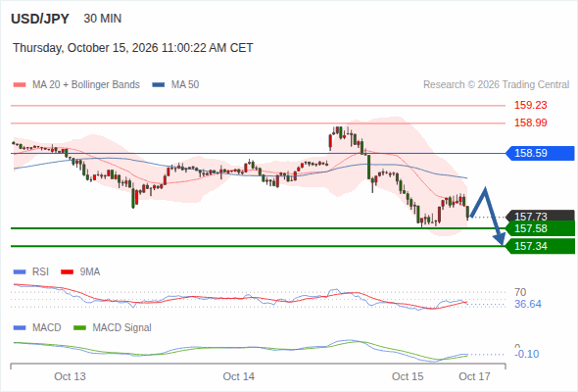Select the RSI legend marker
This screenshot has width=578, height=392.
click(20, 272)
